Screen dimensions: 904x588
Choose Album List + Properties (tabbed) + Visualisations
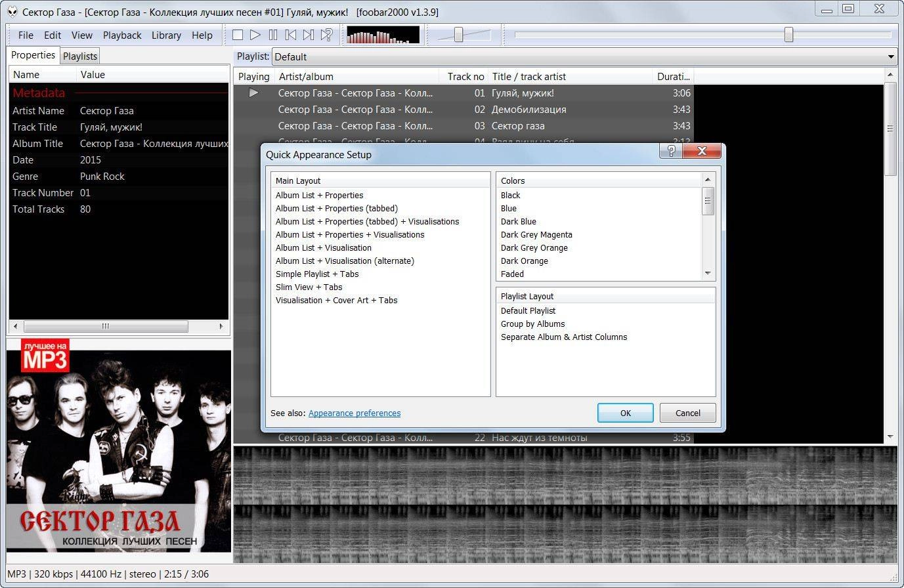click(x=367, y=221)
